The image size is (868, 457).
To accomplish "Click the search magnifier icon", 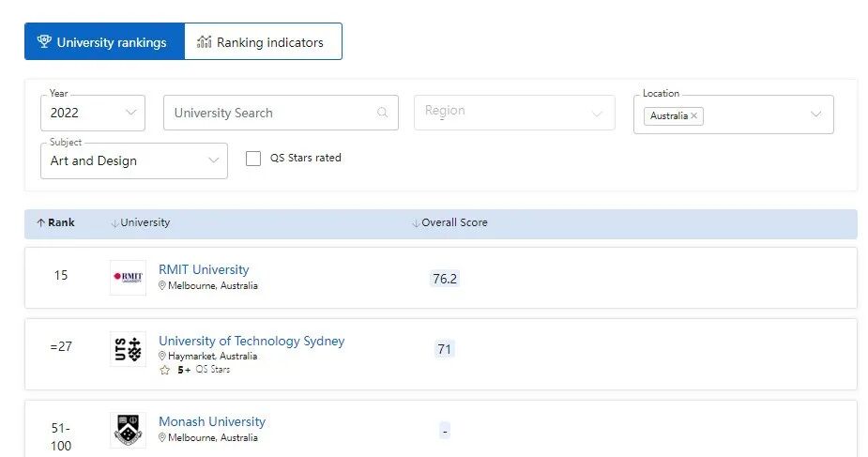I will [x=382, y=114].
